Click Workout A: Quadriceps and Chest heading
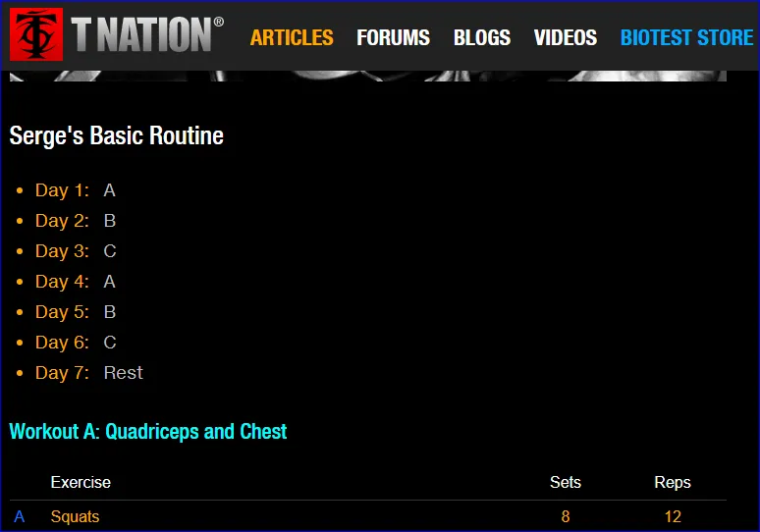The width and height of the screenshot is (760, 532). pos(148,432)
